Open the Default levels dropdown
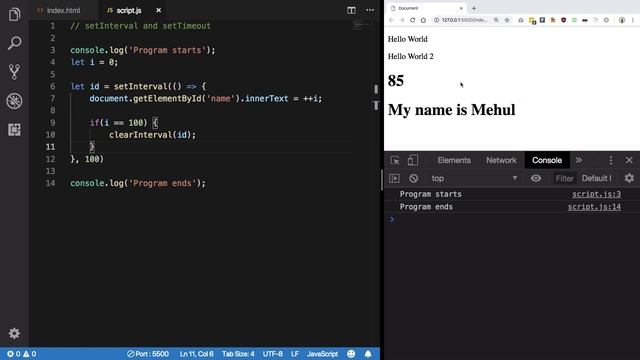The image size is (640, 360). pyautogui.click(x=597, y=178)
